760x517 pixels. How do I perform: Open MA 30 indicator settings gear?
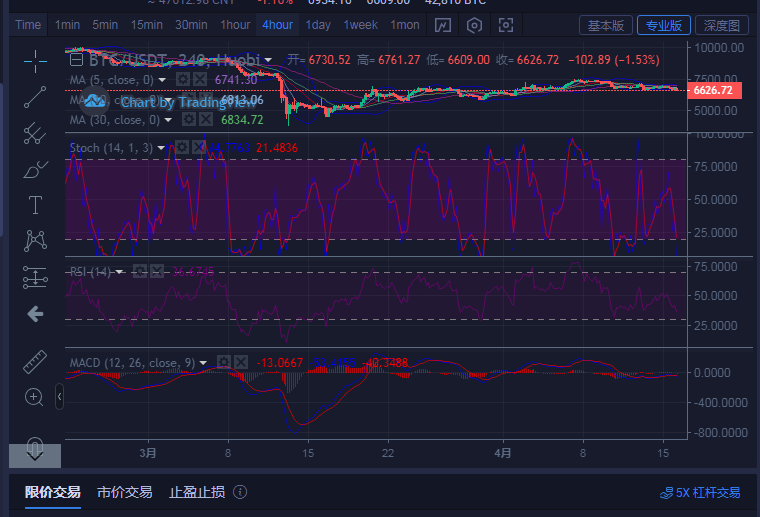[x=189, y=119]
